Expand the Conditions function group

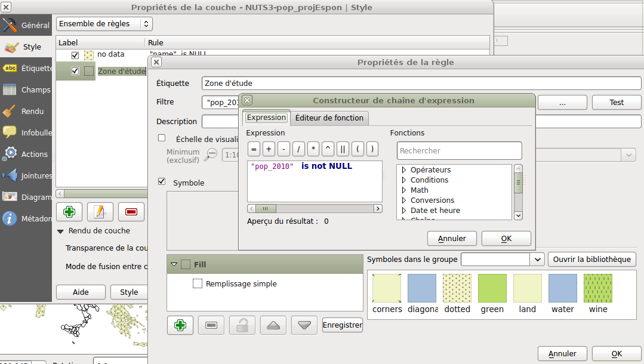[403, 180]
